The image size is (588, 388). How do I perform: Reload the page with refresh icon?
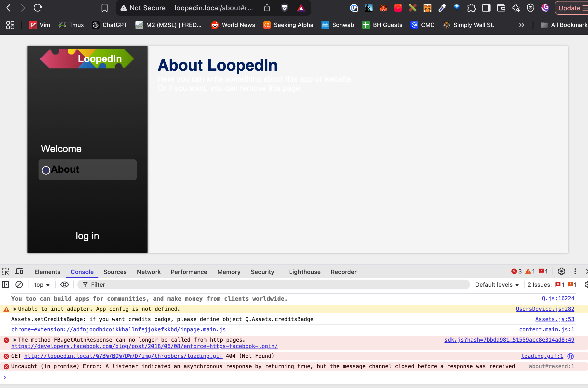38,8
